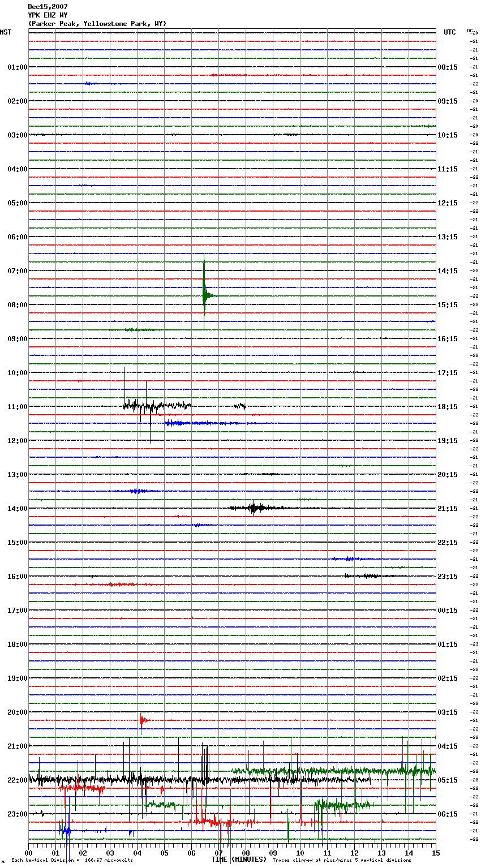Click the 00 minute axis tick label
Image resolution: width=481 pixels, height=868 pixels.
click(x=29, y=853)
